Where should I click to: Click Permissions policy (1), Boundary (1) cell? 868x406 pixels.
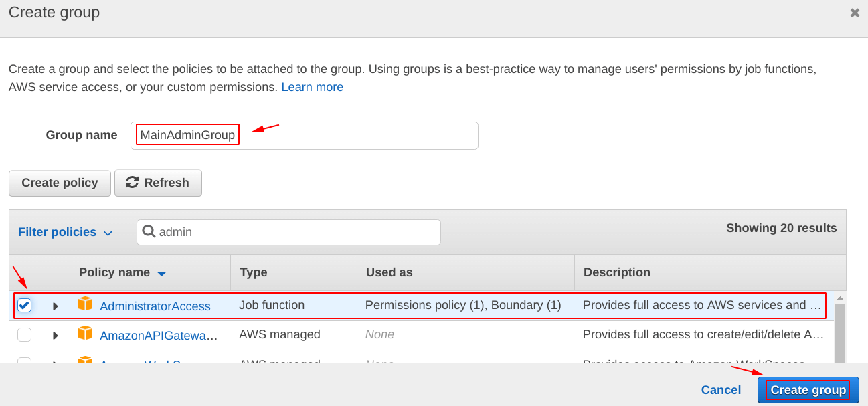point(463,305)
